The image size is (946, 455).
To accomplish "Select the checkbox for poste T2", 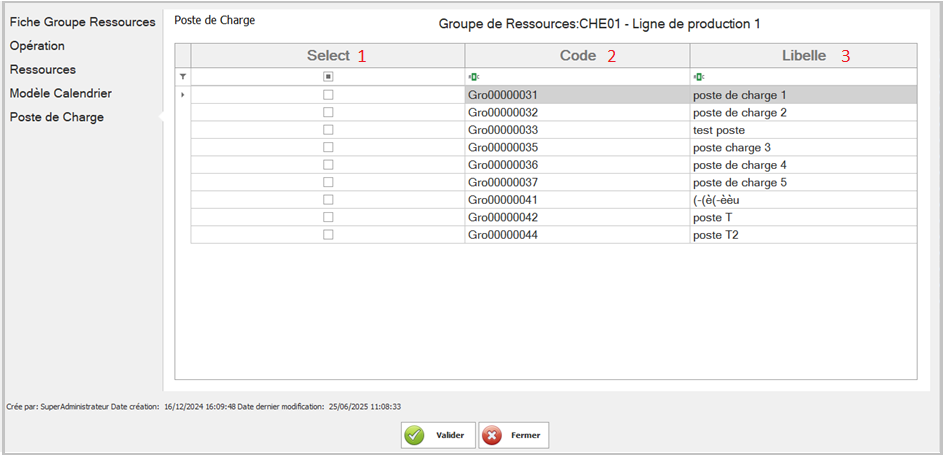I will click(328, 235).
